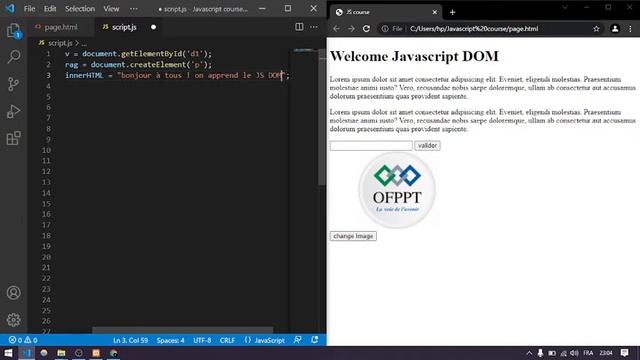Click the Chrome icon in the taskbar
Screen dimensions: 640x360
click(113, 353)
